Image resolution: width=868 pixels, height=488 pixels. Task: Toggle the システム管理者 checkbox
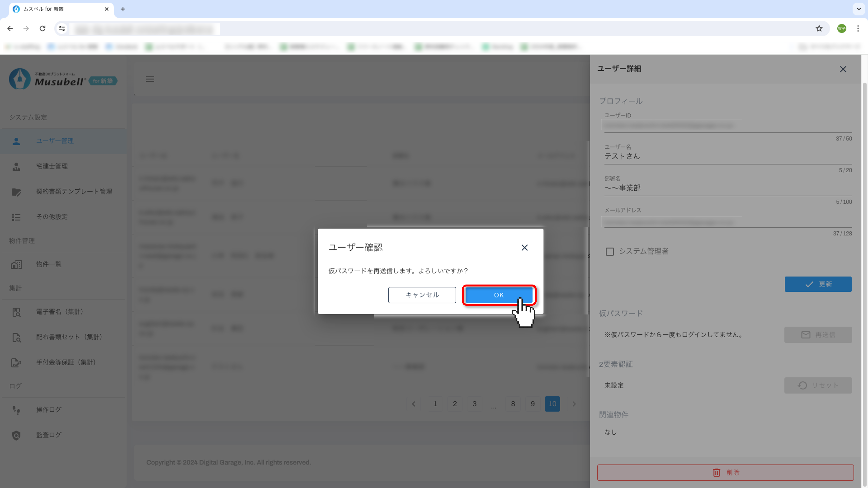point(610,252)
